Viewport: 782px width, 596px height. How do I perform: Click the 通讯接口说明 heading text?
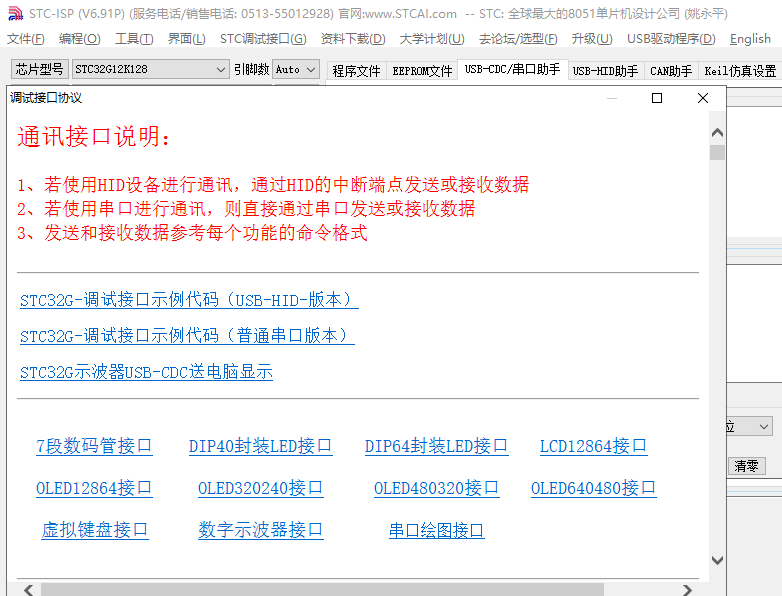[94, 137]
